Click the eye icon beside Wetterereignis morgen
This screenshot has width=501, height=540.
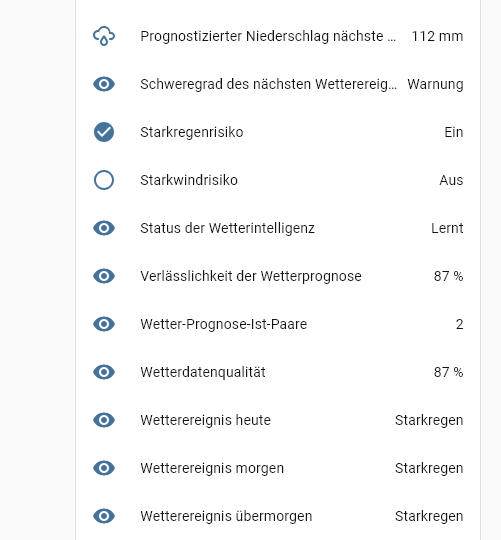pyautogui.click(x=104, y=468)
